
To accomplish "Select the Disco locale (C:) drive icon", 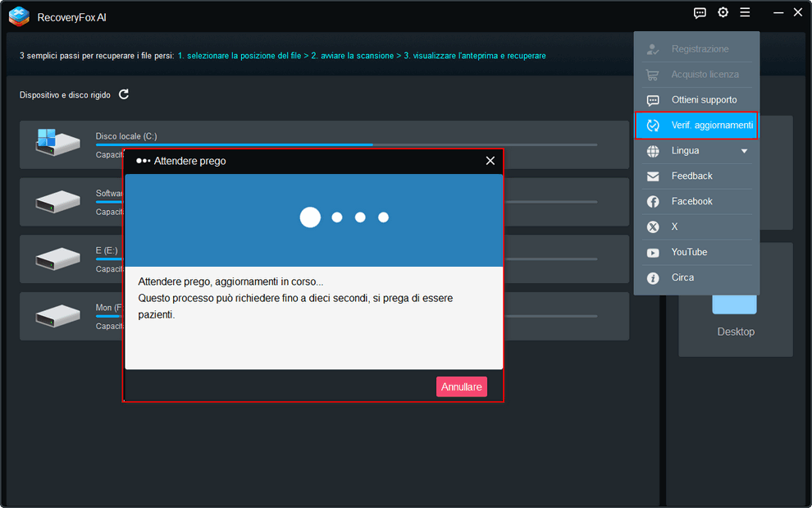I will coord(57,143).
